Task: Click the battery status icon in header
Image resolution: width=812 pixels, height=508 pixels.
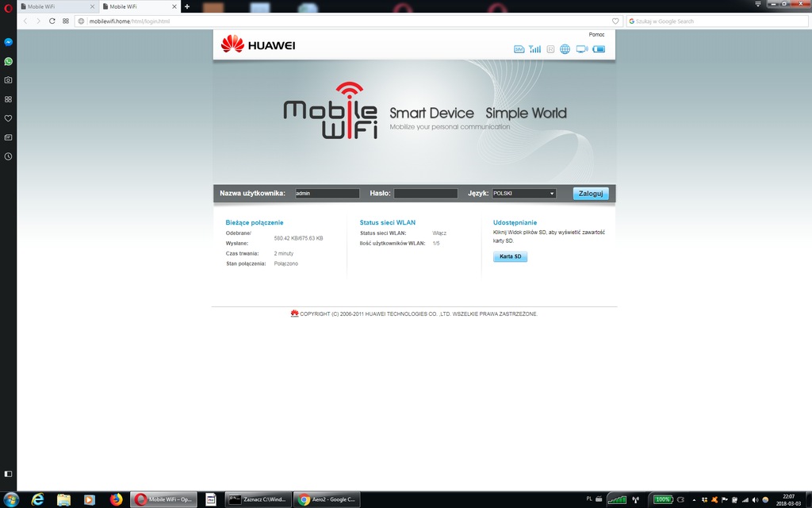Action: click(x=599, y=49)
